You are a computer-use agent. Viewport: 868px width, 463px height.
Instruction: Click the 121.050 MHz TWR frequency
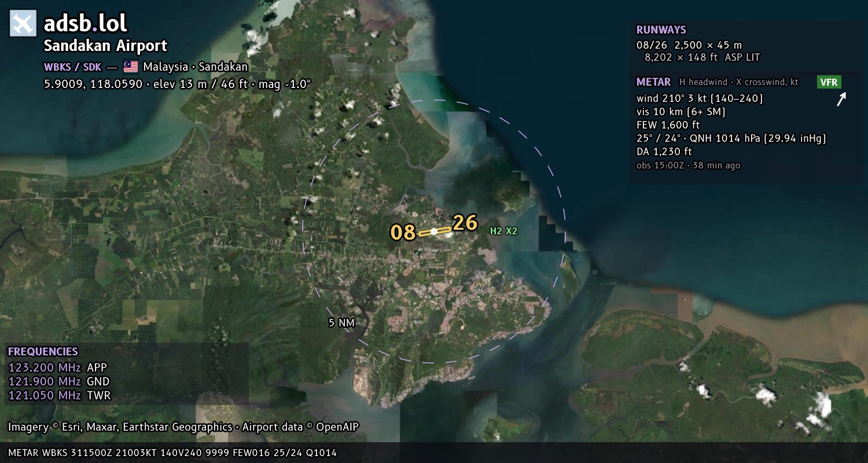click(59, 395)
